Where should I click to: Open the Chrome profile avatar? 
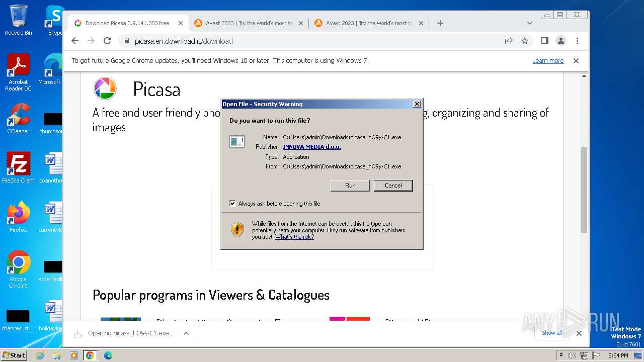[561, 41]
